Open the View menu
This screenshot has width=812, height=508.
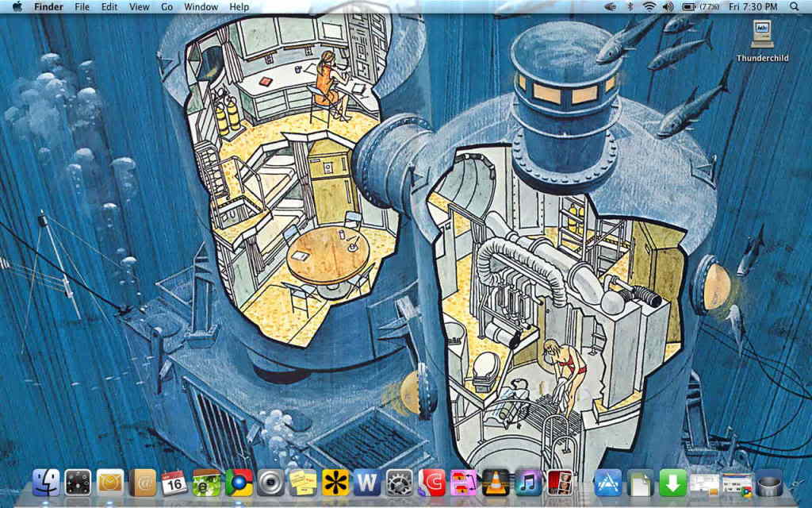(x=139, y=6)
